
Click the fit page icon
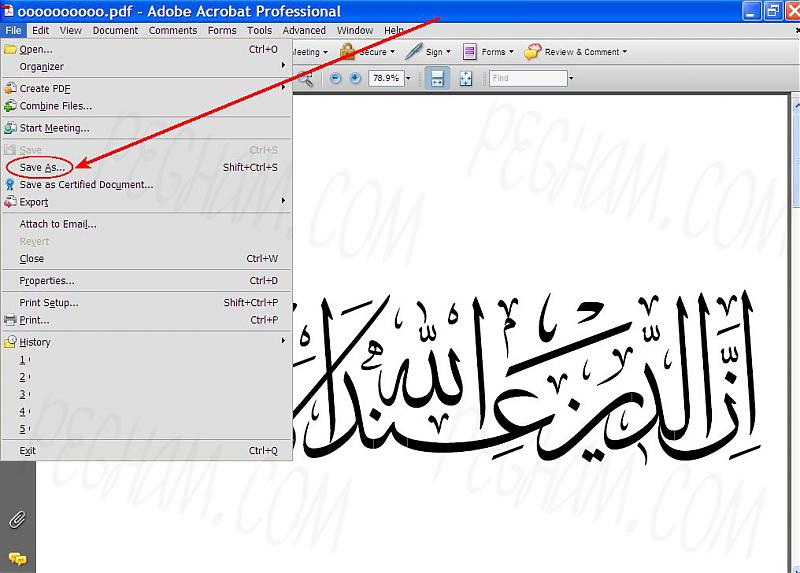466,78
